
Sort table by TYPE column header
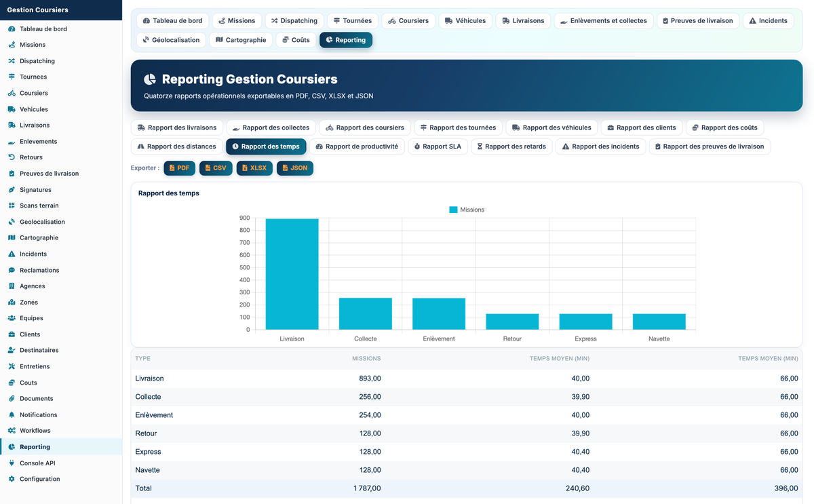pyautogui.click(x=143, y=359)
